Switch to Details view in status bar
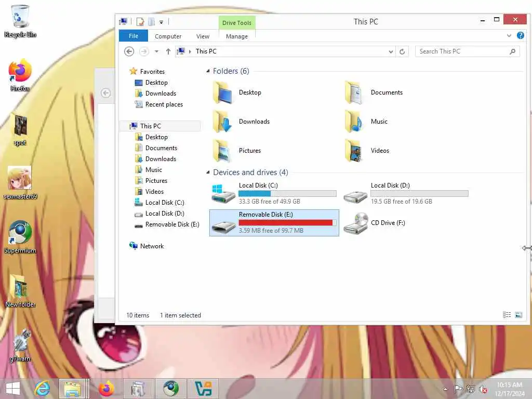 pos(507,315)
